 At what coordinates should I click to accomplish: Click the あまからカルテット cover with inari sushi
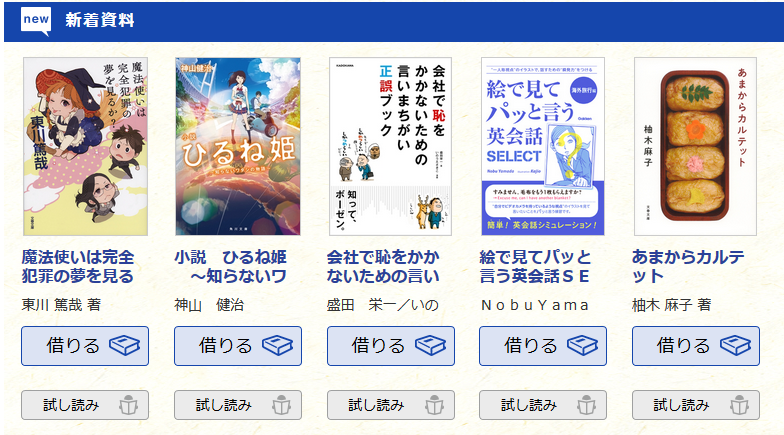[x=696, y=146]
